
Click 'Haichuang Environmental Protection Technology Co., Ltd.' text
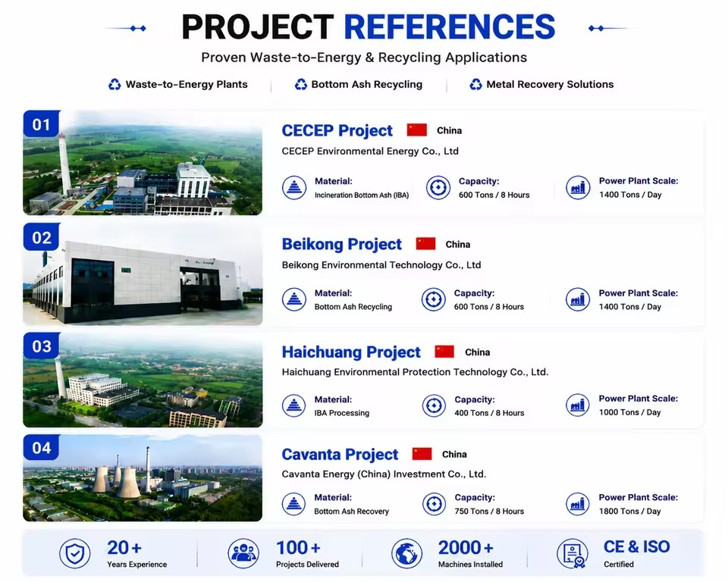click(x=415, y=372)
